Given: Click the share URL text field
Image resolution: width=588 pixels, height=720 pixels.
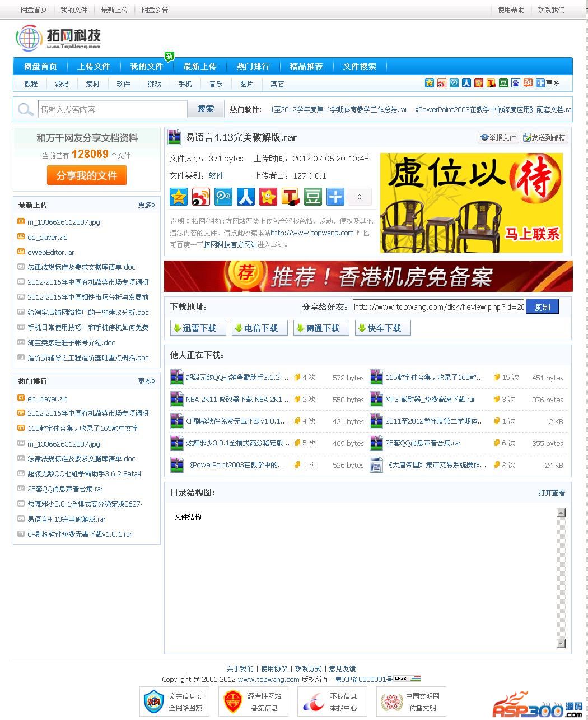Looking at the screenshot, I should click(438, 306).
